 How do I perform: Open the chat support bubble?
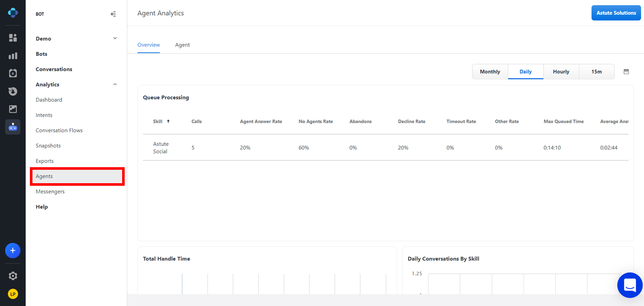point(630,285)
